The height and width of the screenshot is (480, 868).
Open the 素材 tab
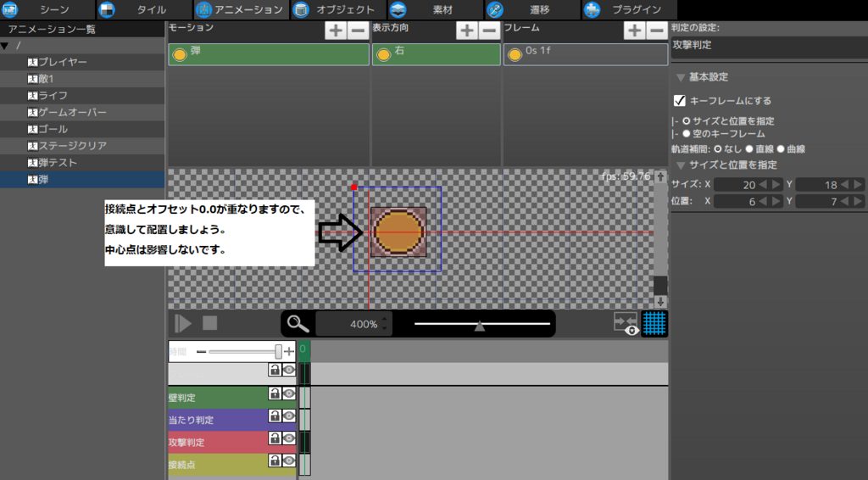point(435,9)
